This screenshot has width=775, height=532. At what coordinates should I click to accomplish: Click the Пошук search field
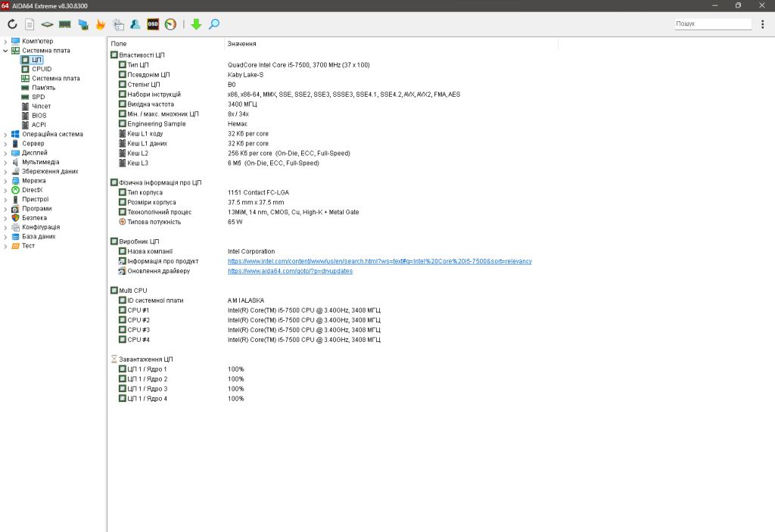pos(713,23)
